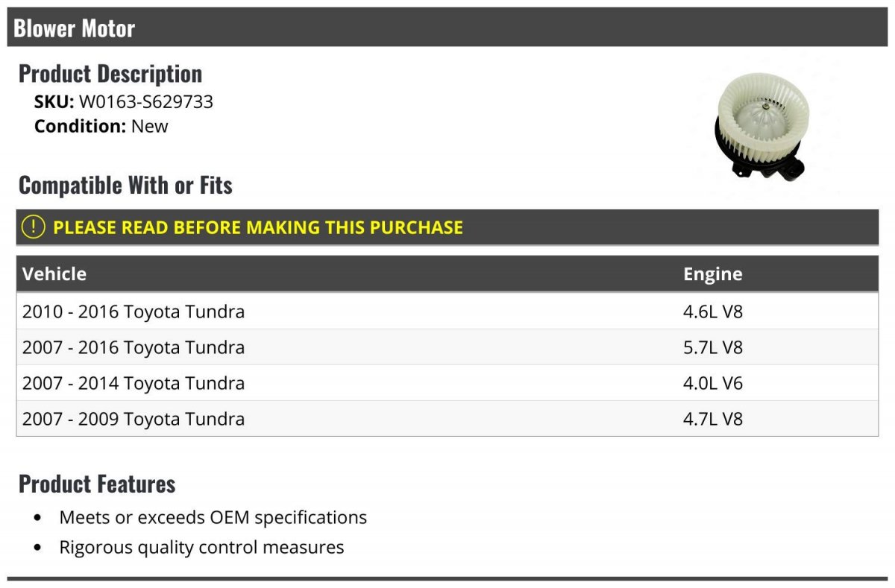The height and width of the screenshot is (588, 895).
Task: Click the PLEASE READ BEFORE MAKING THIS PURCHASE banner
Action: [x=447, y=227]
